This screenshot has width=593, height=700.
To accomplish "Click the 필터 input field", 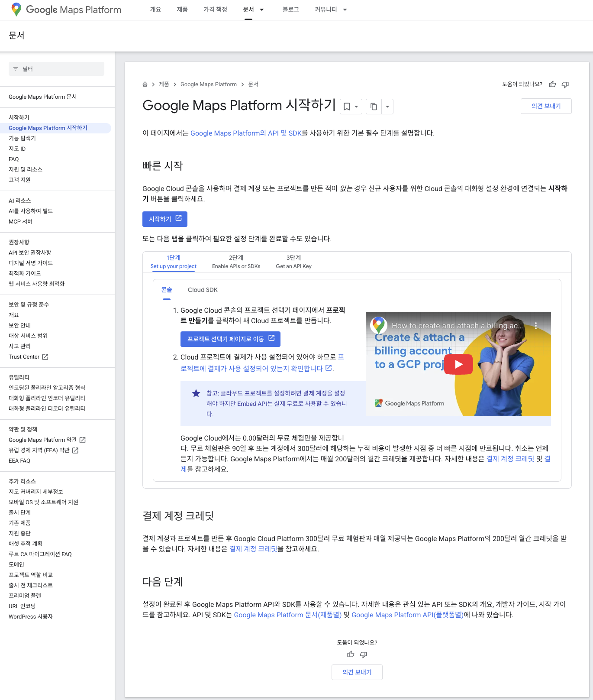I will 56,69.
